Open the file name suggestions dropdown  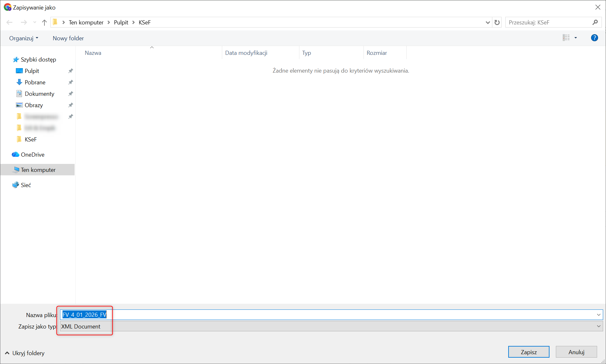point(598,315)
